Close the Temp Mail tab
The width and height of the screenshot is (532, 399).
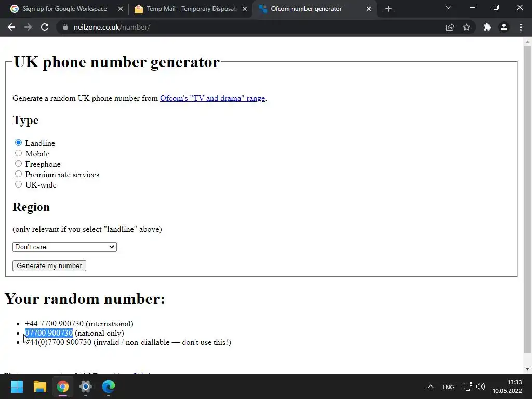(245, 9)
